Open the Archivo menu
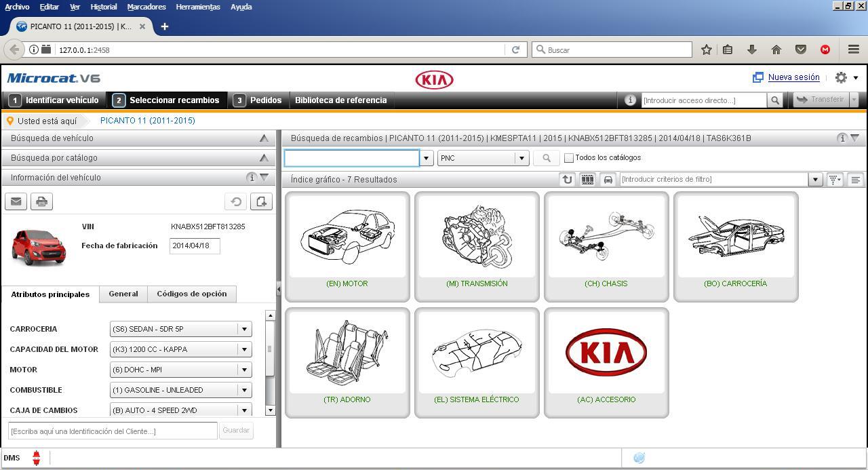The image size is (868, 470). [x=17, y=7]
